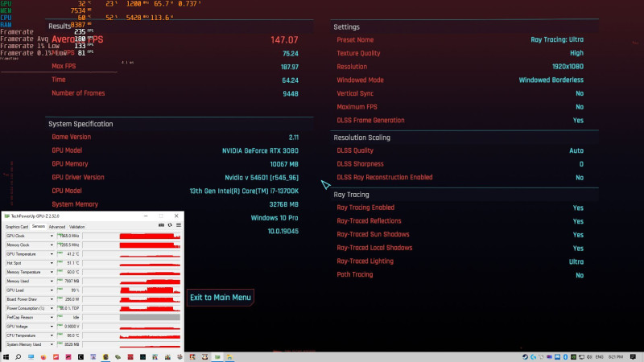Open the Windows Start menu
The image size is (644, 362).
click(x=6, y=357)
